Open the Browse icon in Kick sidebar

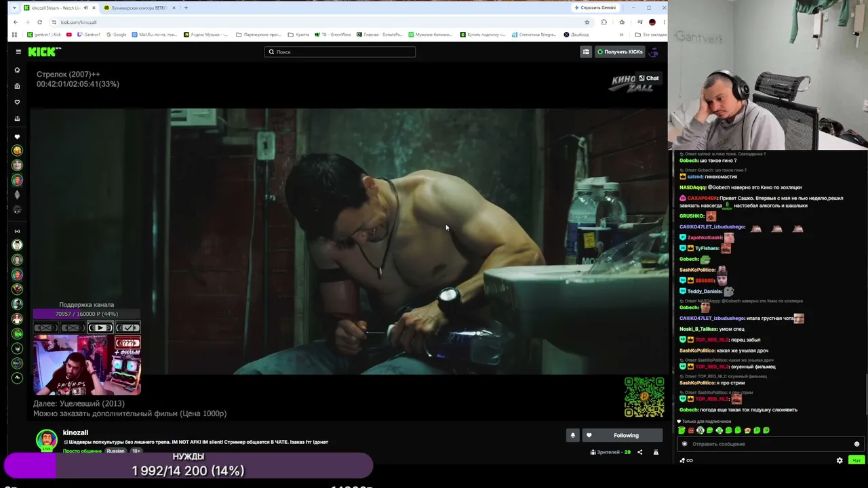[18, 86]
